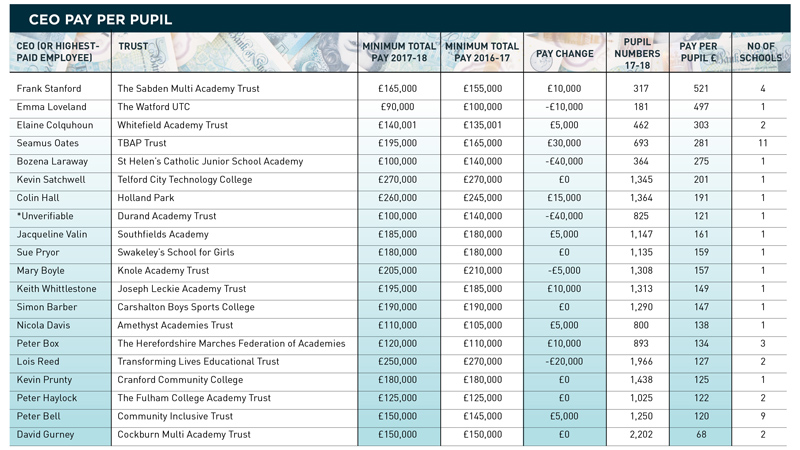Image resolution: width=800 pixels, height=450 pixels.
Task: Click 'Joseph Leckie Academy Trust' cell
Action: [x=182, y=289]
